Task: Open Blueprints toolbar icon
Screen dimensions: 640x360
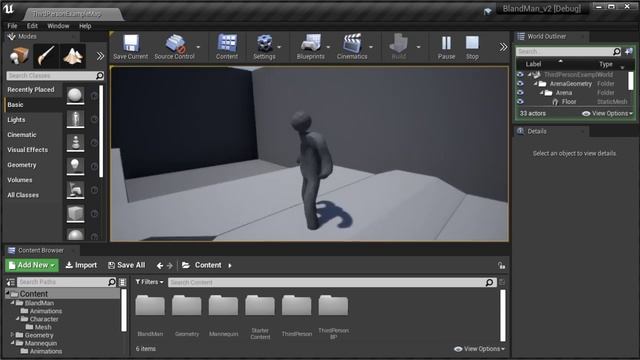Action: (311, 47)
